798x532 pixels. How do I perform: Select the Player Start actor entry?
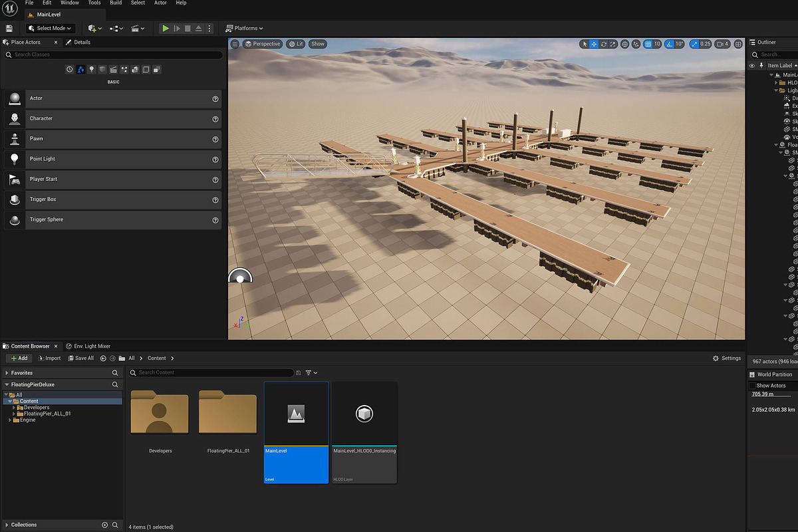click(x=113, y=179)
